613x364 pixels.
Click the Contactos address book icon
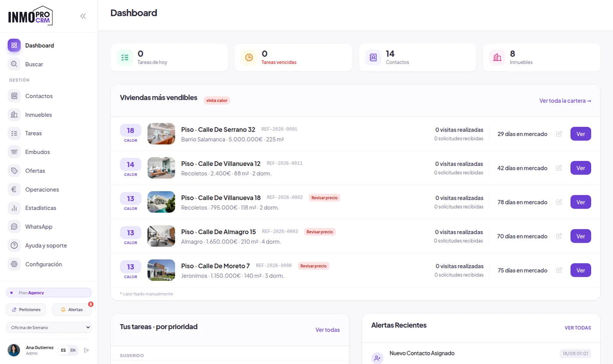point(14,96)
